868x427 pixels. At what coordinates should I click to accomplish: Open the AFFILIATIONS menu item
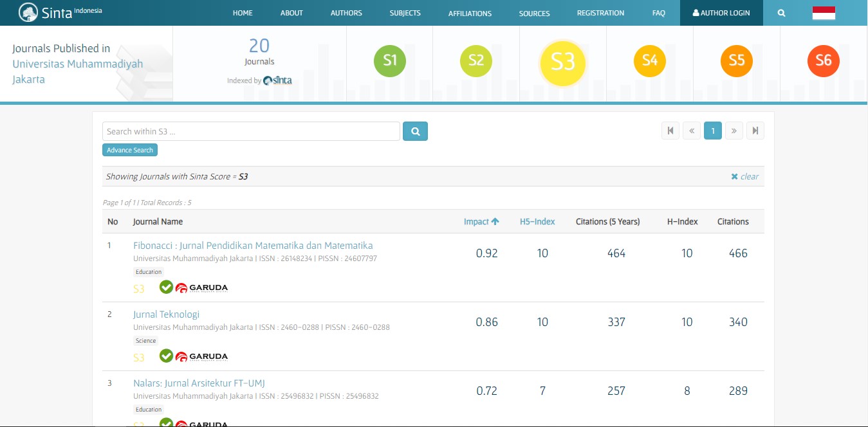pos(470,14)
